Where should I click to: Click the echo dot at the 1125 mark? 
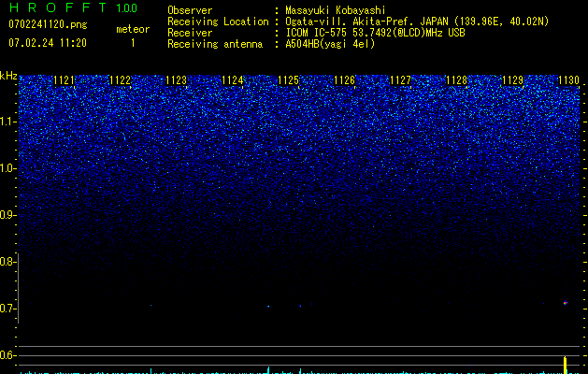(300, 306)
